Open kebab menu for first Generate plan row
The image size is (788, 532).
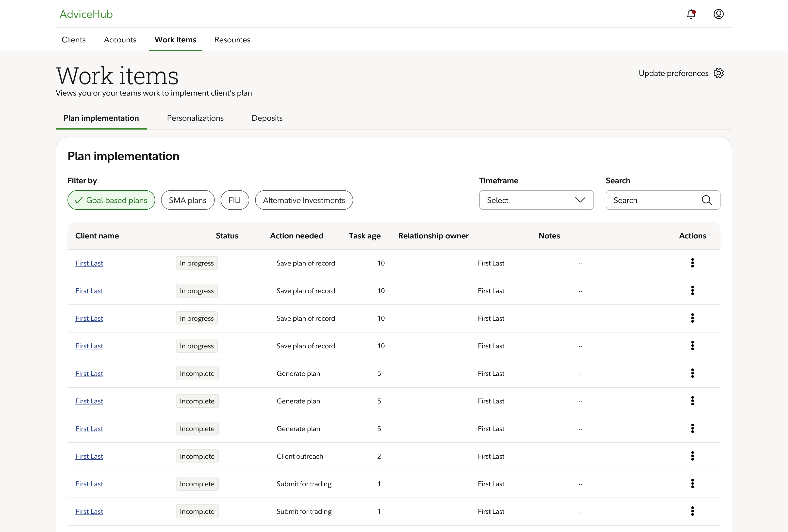pyautogui.click(x=692, y=373)
